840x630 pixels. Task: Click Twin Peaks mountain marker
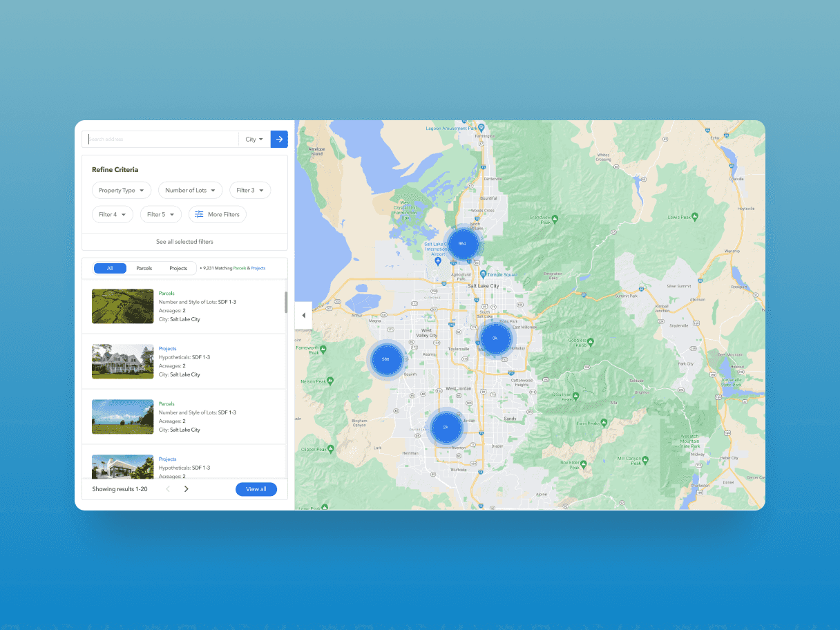point(604,422)
